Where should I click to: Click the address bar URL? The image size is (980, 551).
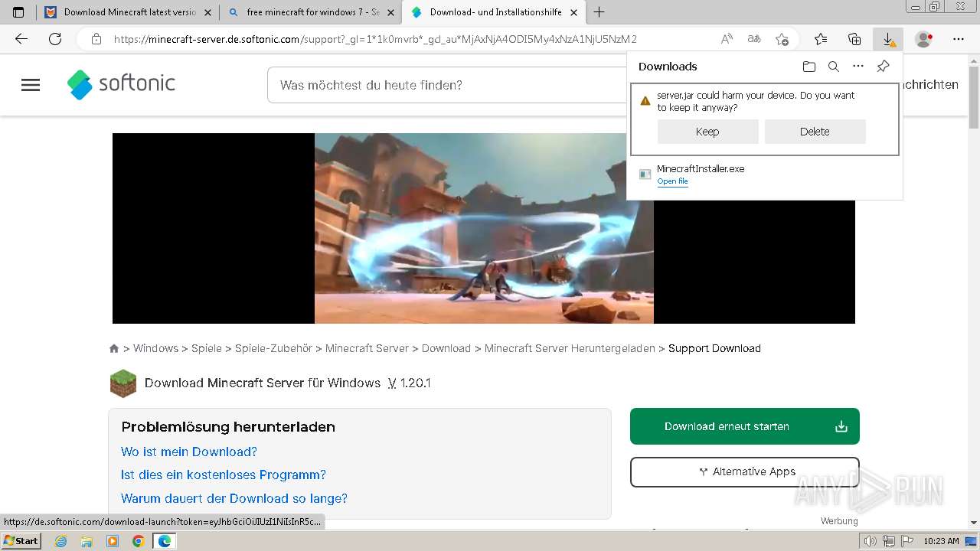pos(375,39)
